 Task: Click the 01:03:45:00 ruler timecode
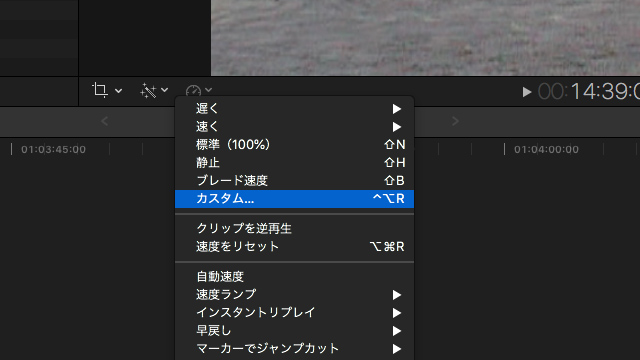pos(53,149)
